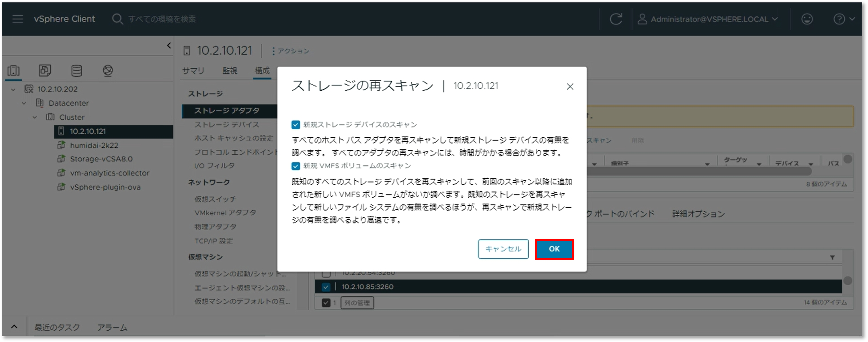Open the 詳細オプション tab
The image size is (868, 342).
tap(698, 214)
